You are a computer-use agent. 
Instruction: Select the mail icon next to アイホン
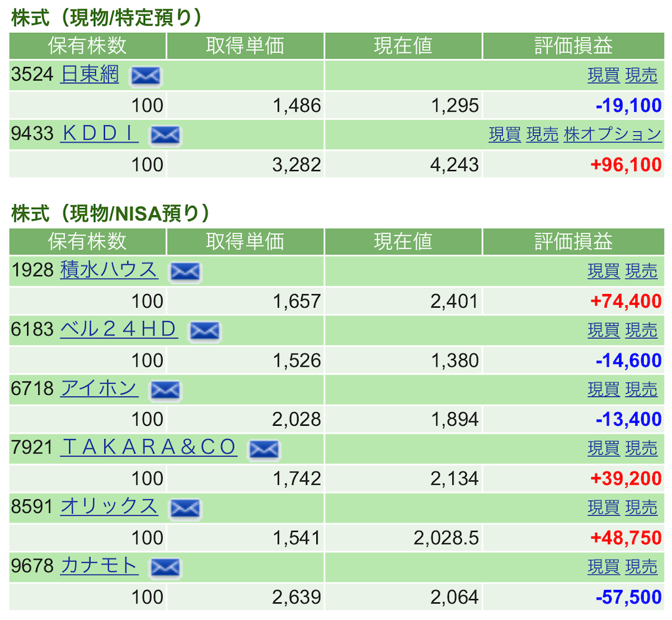(165, 390)
